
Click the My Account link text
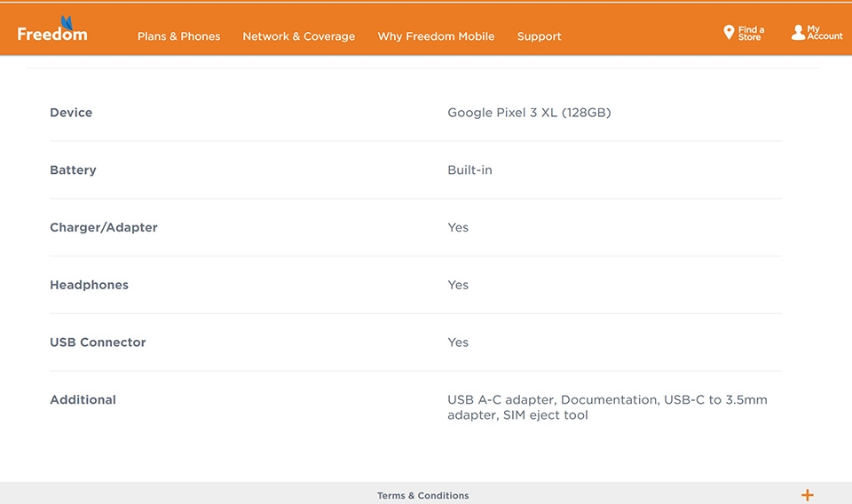coord(824,33)
